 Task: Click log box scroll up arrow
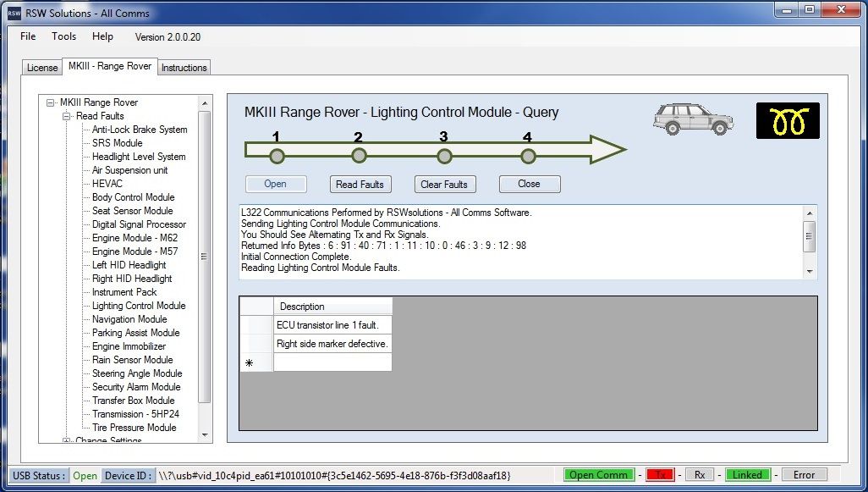click(x=810, y=213)
